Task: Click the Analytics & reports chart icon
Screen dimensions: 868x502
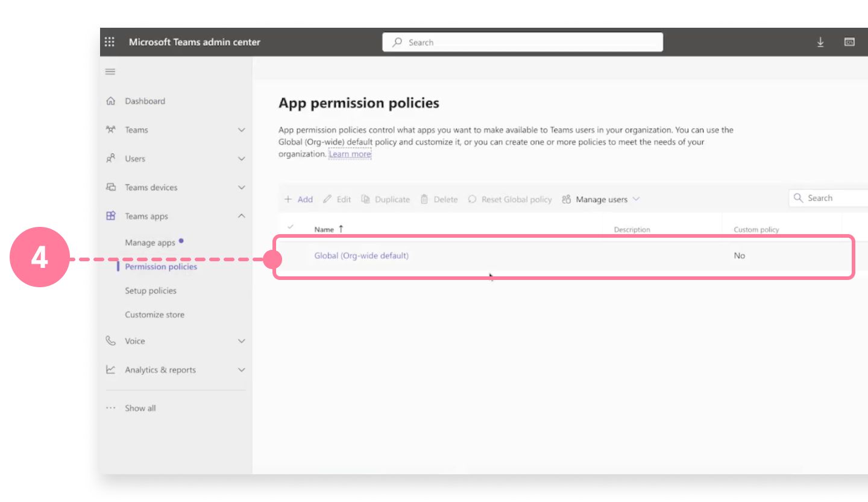Action: click(110, 370)
